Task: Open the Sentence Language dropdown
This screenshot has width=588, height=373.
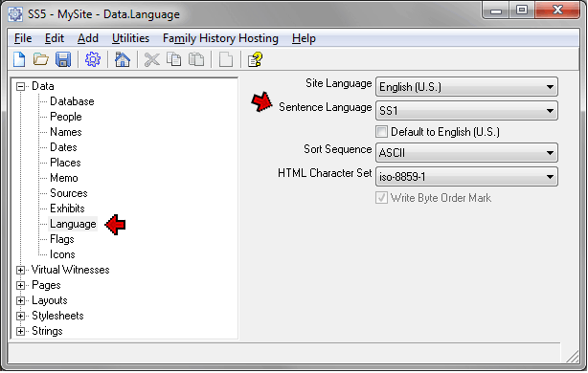Action: 466,111
